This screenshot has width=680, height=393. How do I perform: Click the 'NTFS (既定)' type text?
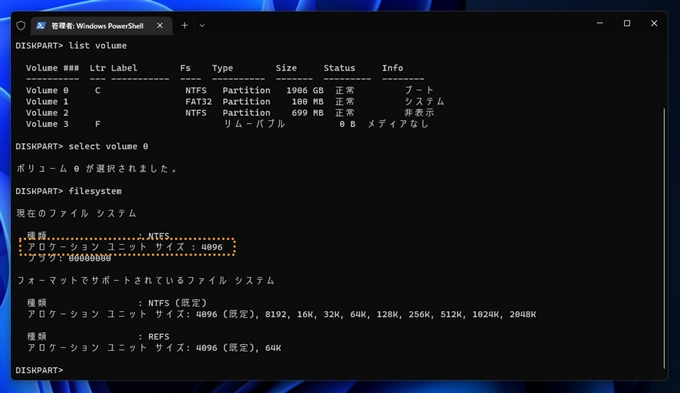tap(177, 303)
